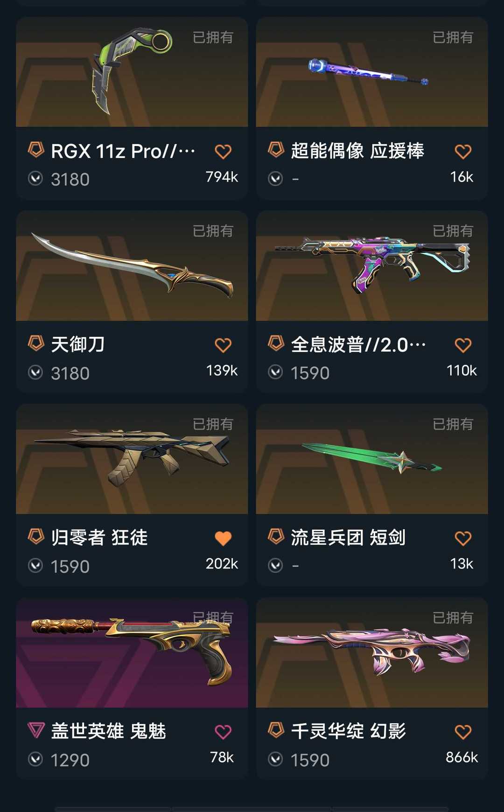This screenshot has height=812, width=504.
Task: Select the 千灵华绽 幻影 title text
Action: (x=348, y=731)
